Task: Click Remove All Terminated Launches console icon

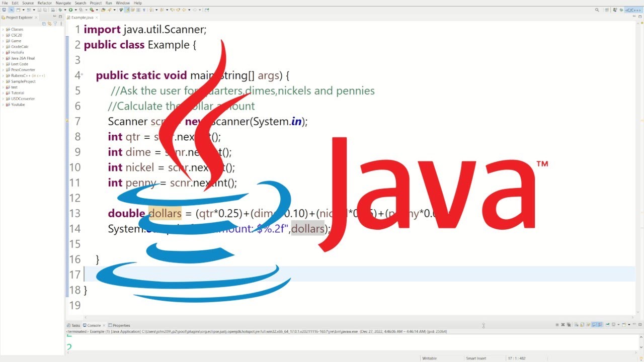Action: pyautogui.click(x=569, y=324)
